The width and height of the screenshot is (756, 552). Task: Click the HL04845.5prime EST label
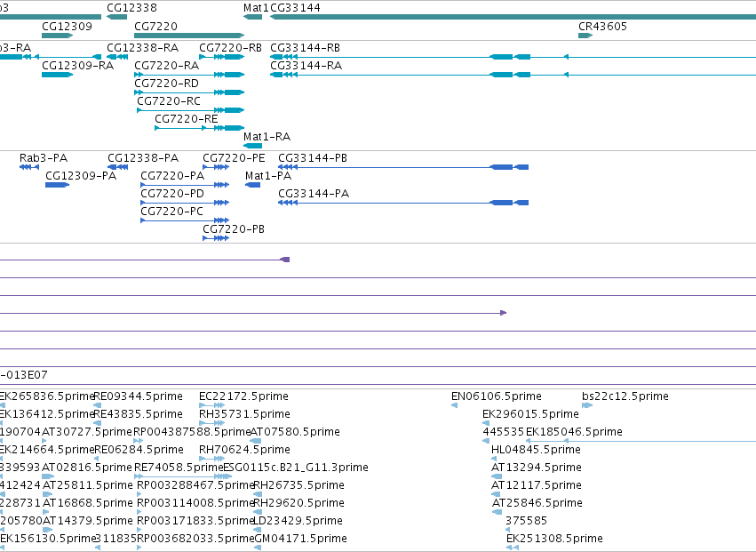click(x=537, y=450)
